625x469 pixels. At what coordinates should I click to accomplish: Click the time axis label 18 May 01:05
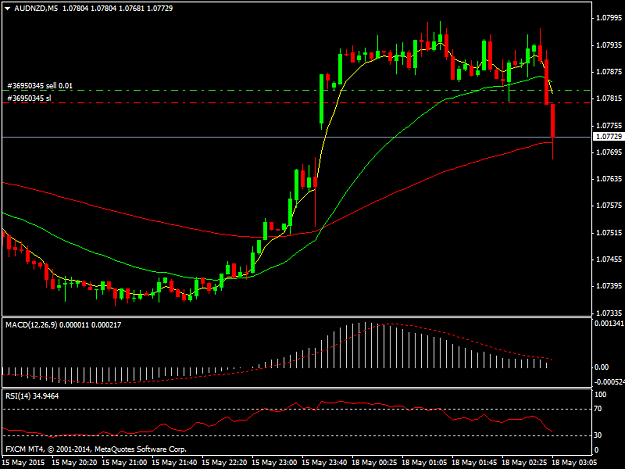click(x=425, y=463)
